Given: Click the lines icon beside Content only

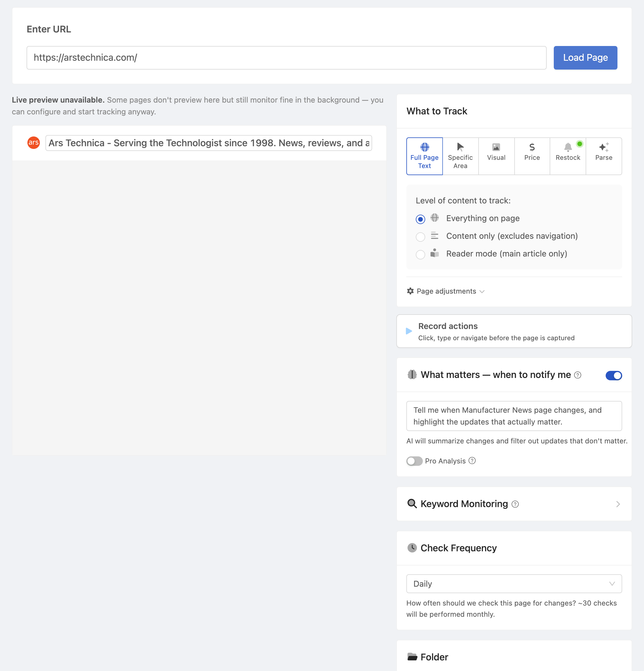Looking at the screenshot, I should pyautogui.click(x=434, y=236).
